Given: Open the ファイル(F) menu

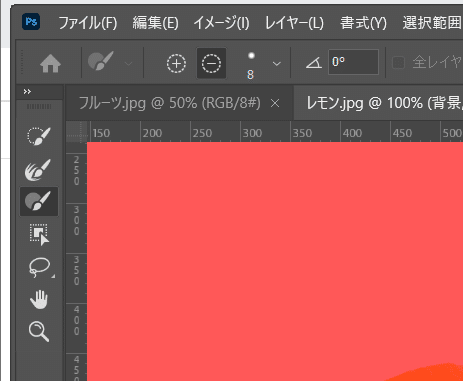Looking at the screenshot, I should (88, 23).
